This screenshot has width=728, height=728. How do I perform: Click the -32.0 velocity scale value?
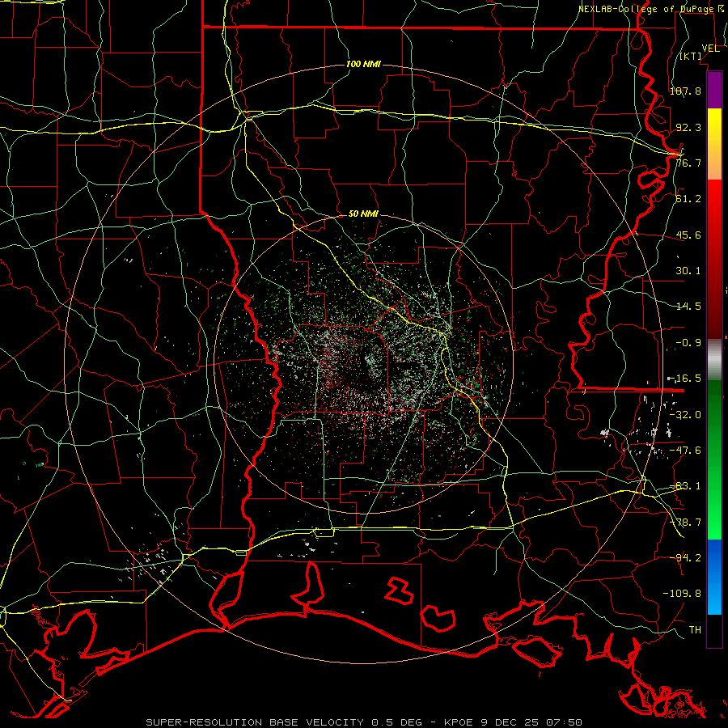pos(687,415)
